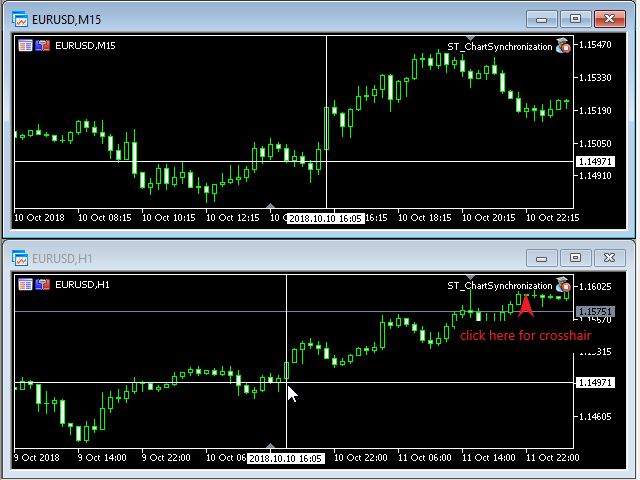Click price level 1.15470 on M15 scale

tap(596, 44)
